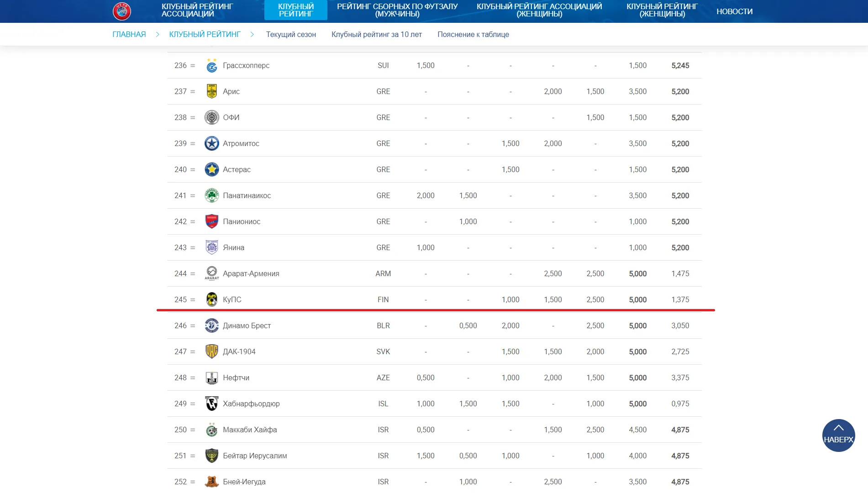Open the 'Клубный рейтинг' active tab
The image size is (868, 493).
pos(295,10)
